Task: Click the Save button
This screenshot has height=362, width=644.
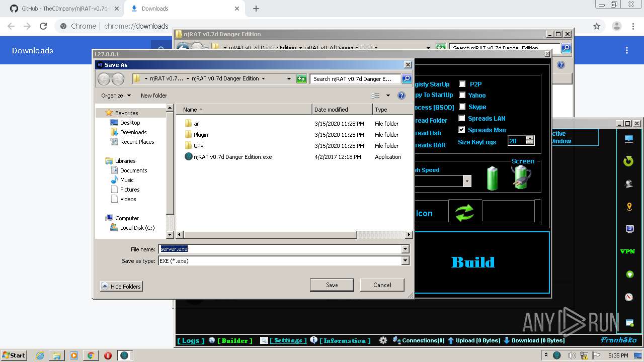Action: tap(332, 285)
